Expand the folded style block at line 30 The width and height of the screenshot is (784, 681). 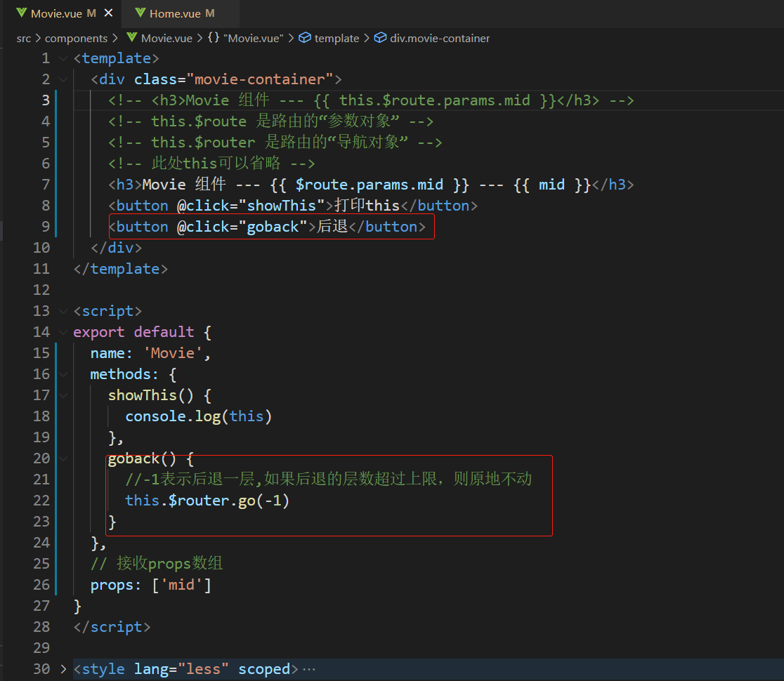63,669
